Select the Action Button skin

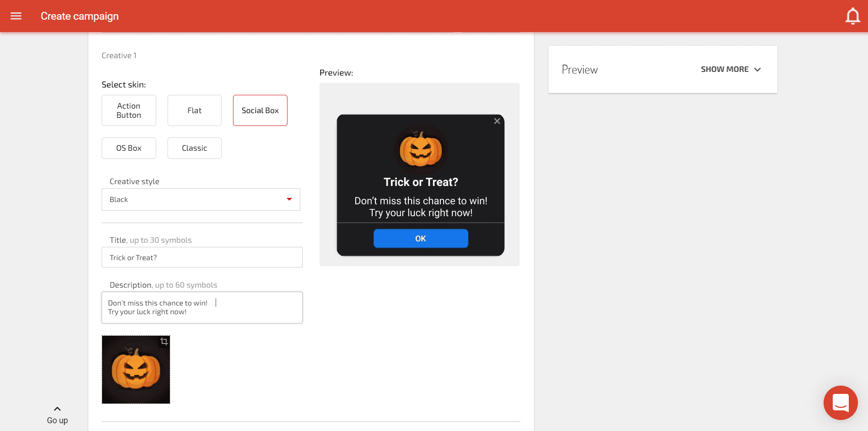click(x=129, y=110)
